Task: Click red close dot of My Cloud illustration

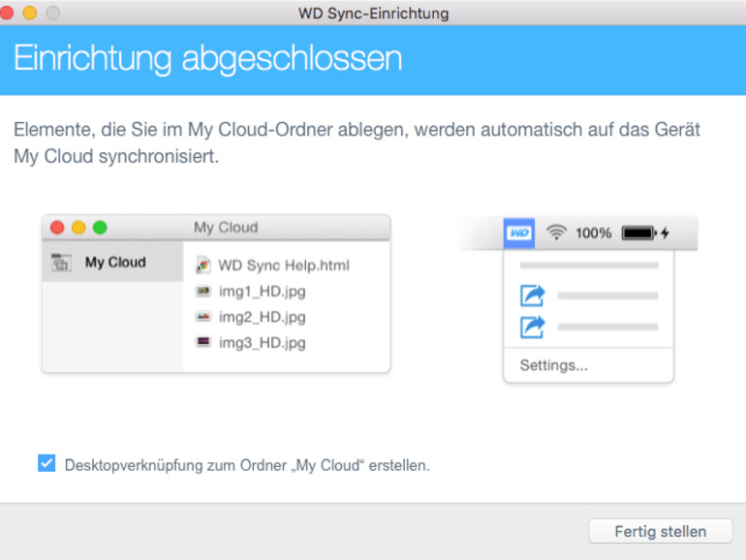Action: (x=57, y=228)
